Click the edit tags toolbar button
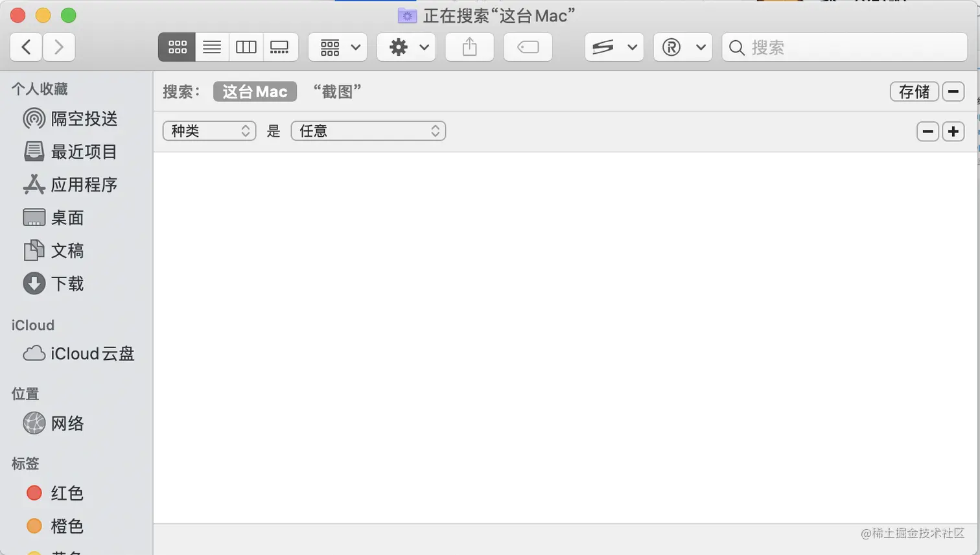980x555 pixels. [x=528, y=47]
